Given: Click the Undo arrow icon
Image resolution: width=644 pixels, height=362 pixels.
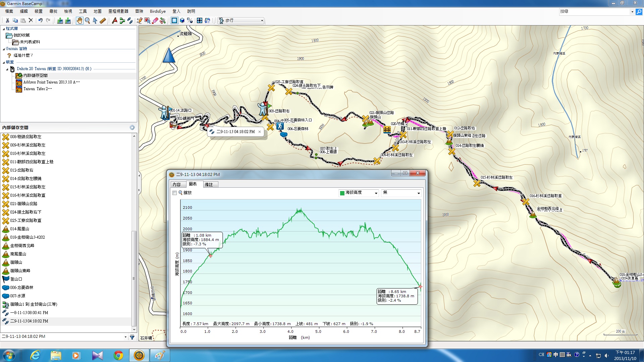Looking at the screenshot, I should (x=40, y=20).
